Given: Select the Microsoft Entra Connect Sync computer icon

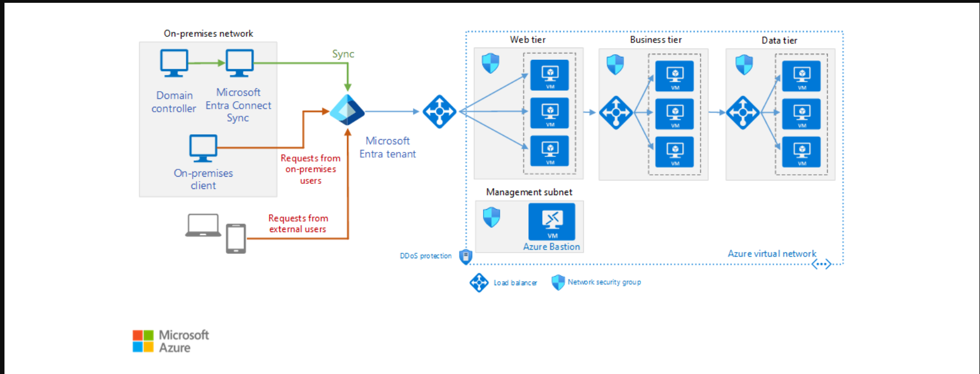Looking at the screenshot, I should [240, 63].
